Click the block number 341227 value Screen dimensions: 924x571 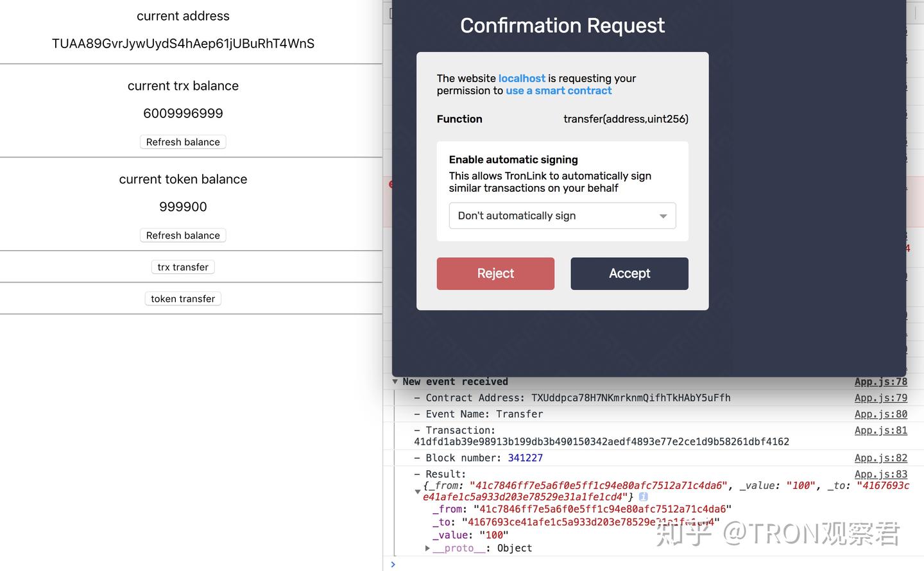tap(525, 458)
